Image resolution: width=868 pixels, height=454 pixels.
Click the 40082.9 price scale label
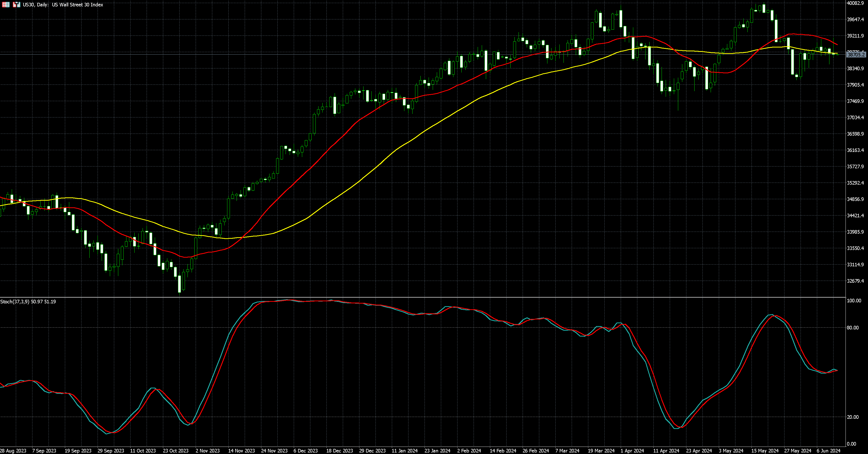[855, 3]
